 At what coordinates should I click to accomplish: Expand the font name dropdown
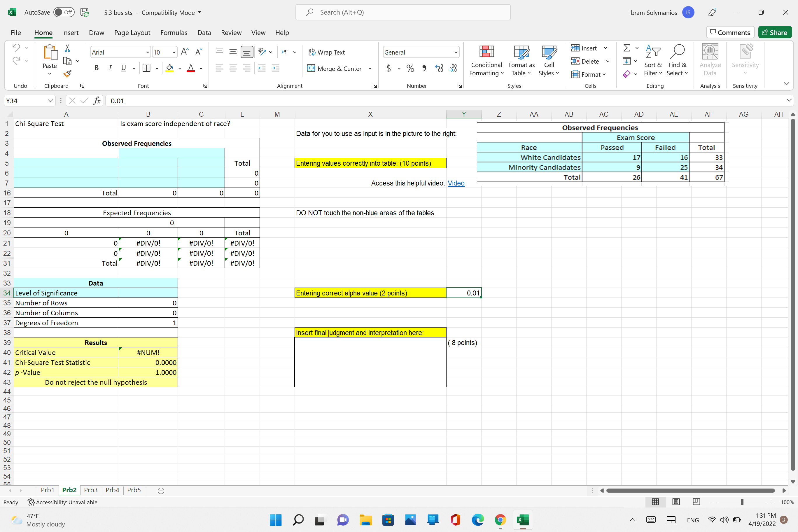147,52
